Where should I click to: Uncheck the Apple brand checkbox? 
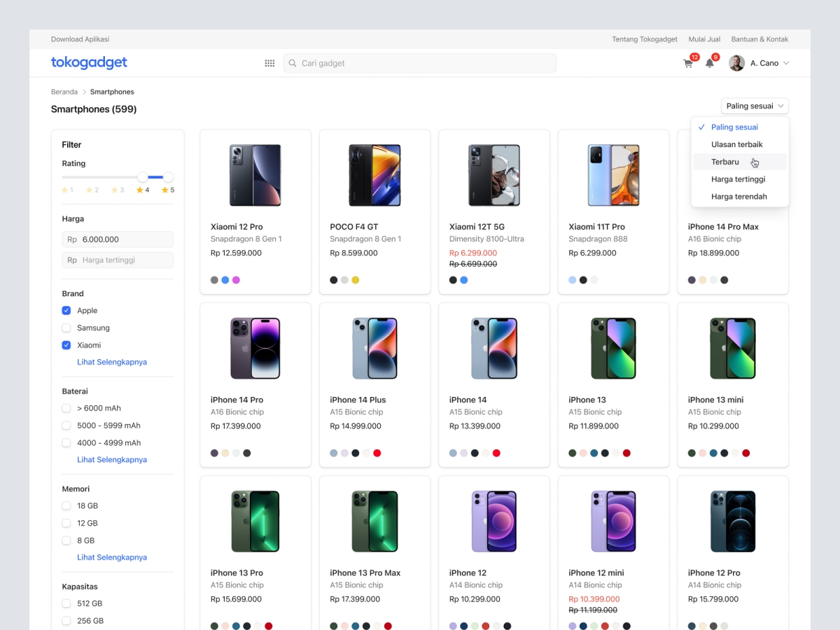(x=66, y=310)
